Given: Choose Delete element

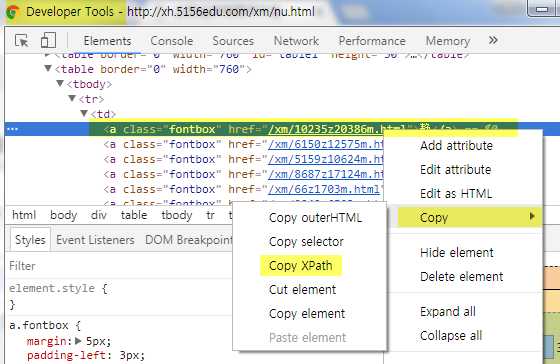Looking at the screenshot, I should tap(461, 276).
